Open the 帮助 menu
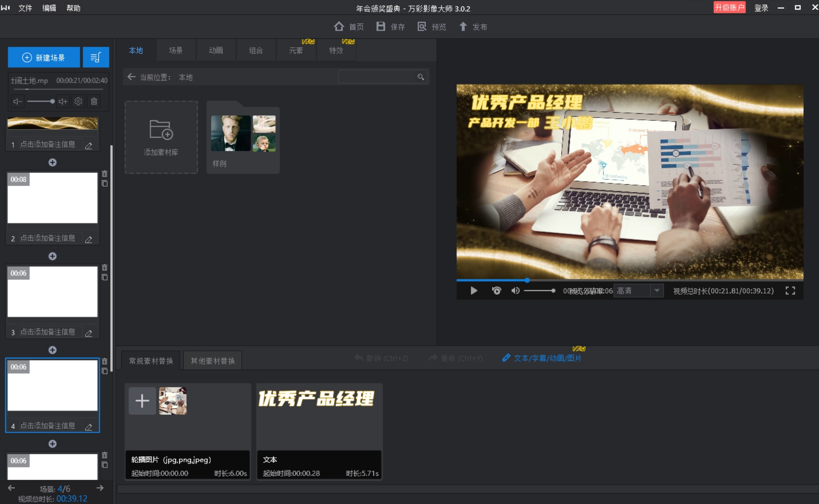 tap(73, 8)
